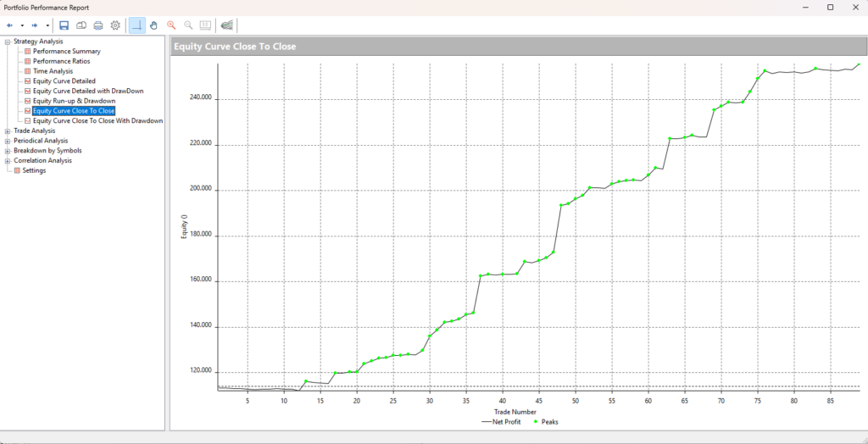
Task: Select Equity Run-up & Drawdown
Action: (x=74, y=101)
